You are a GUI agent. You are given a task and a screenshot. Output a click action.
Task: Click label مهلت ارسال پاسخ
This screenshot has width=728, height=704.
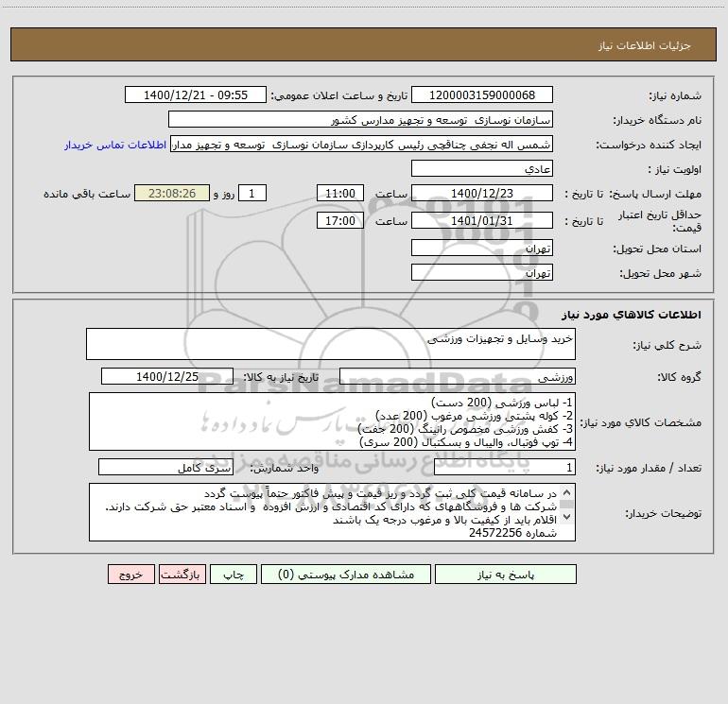click(656, 194)
